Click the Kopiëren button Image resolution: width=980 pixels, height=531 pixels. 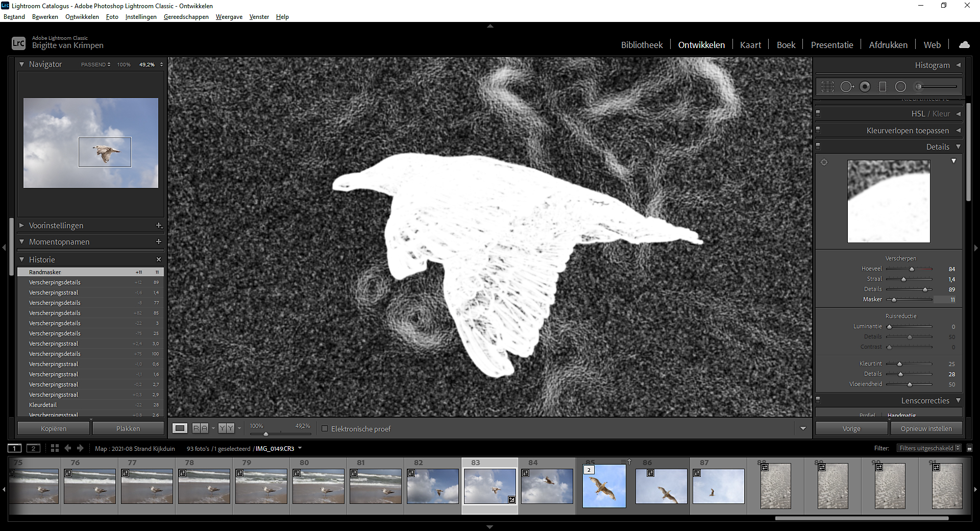[x=54, y=429]
